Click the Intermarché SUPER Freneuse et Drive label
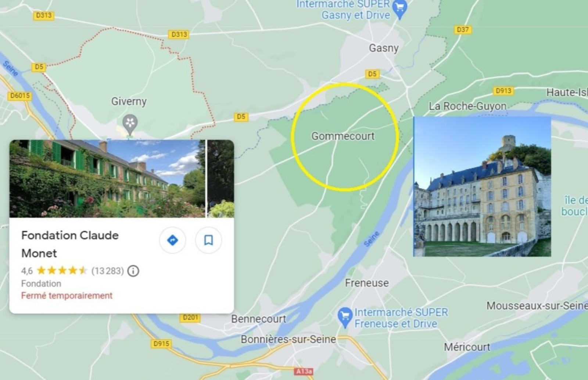 coord(401,318)
